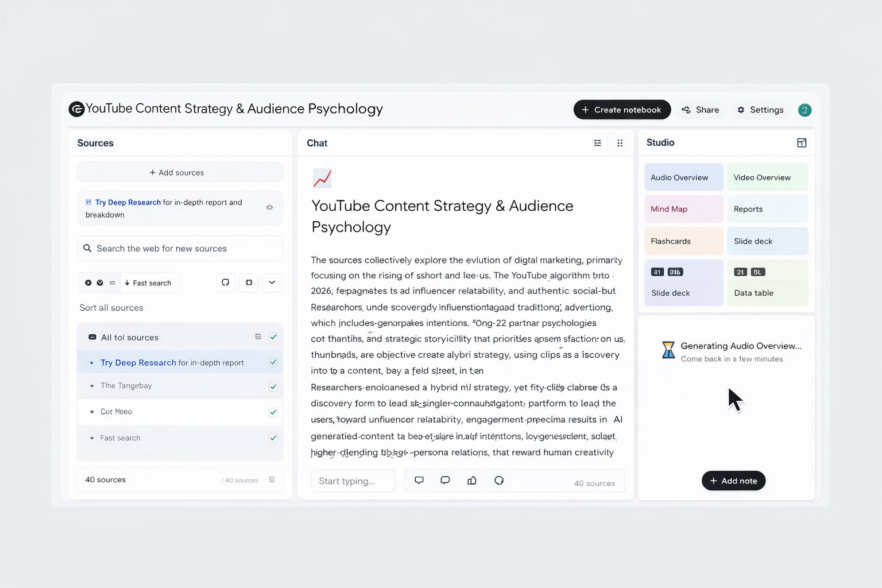882x588 pixels.
Task: Hide the Deep Research banner with eye icon
Action: 269,207
